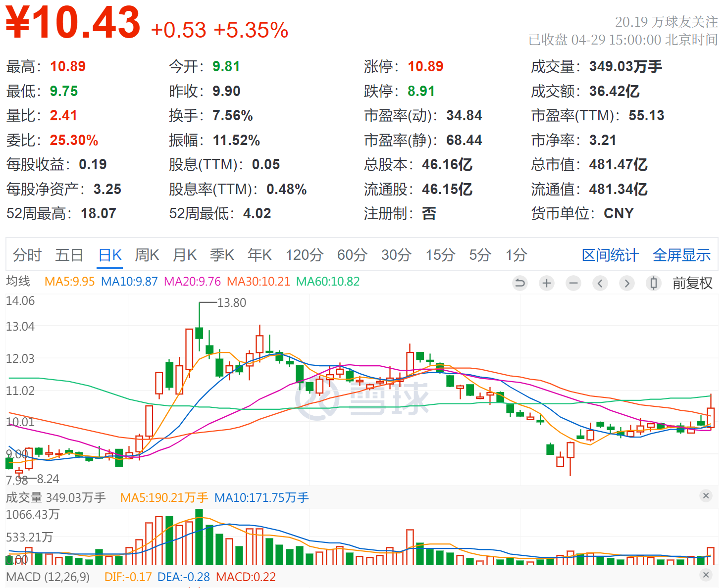This screenshot has height=588, width=725.
Task: Click the 股息率(TTM) value 0.48%
Action: pos(286,189)
